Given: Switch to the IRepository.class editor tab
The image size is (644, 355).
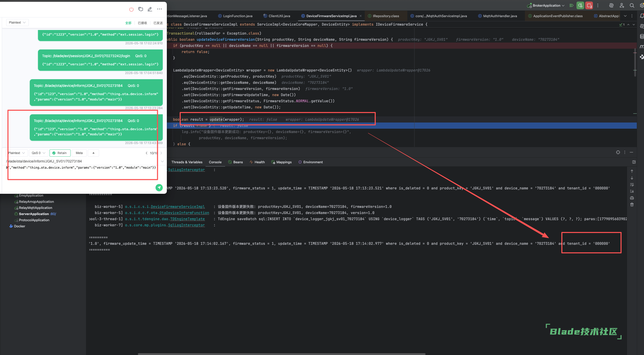Looking at the screenshot, I should click(x=384, y=16).
